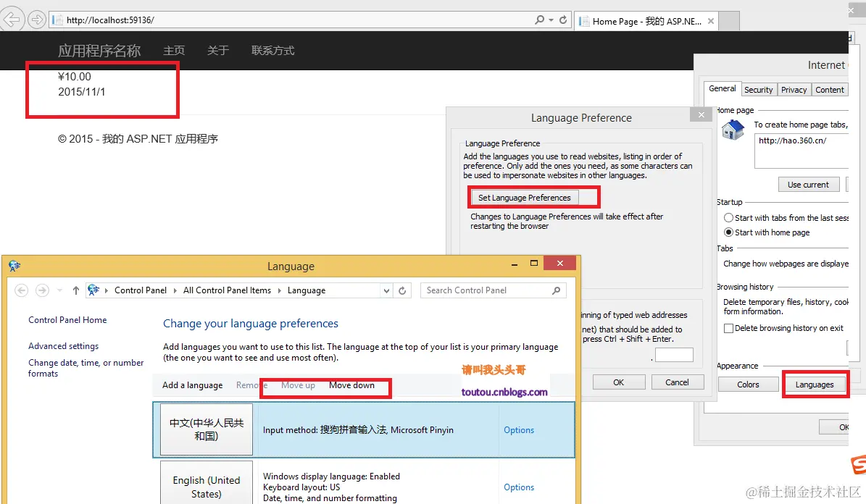This screenshot has width=866, height=504.
Task: Click the home page house icon in Internet Options
Action: (732, 130)
